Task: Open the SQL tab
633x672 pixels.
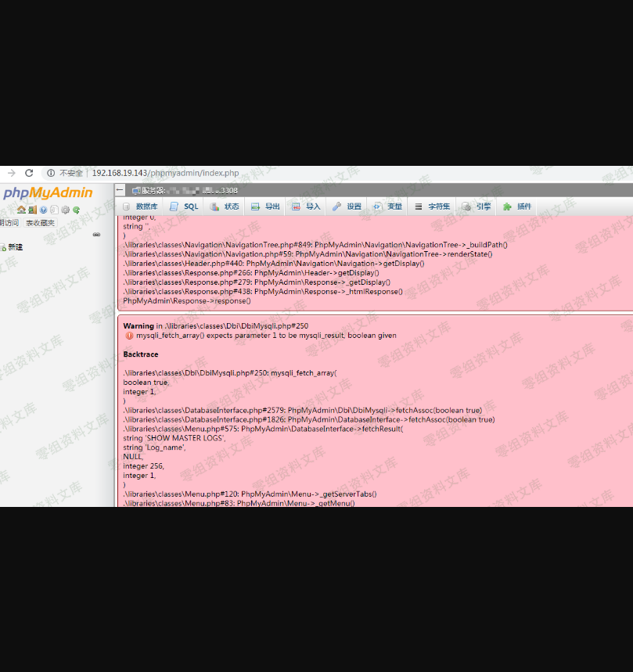Action: click(x=185, y=207)
